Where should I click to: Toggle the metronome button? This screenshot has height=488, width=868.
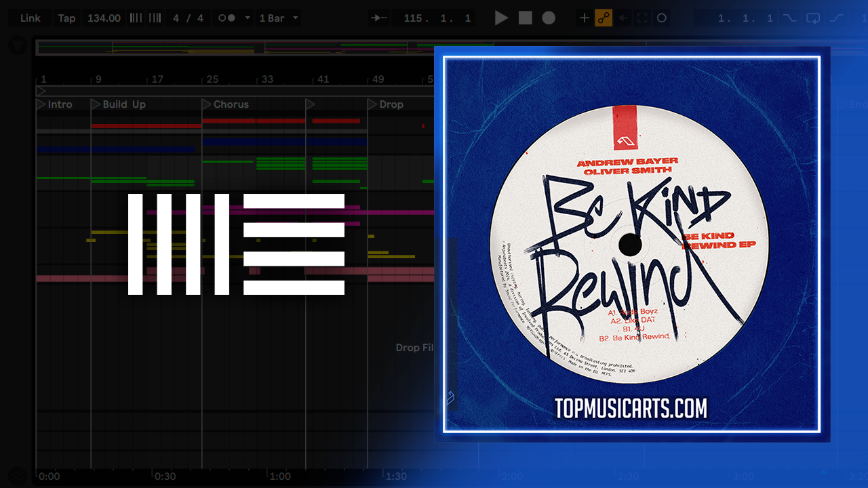coord(226,18)
